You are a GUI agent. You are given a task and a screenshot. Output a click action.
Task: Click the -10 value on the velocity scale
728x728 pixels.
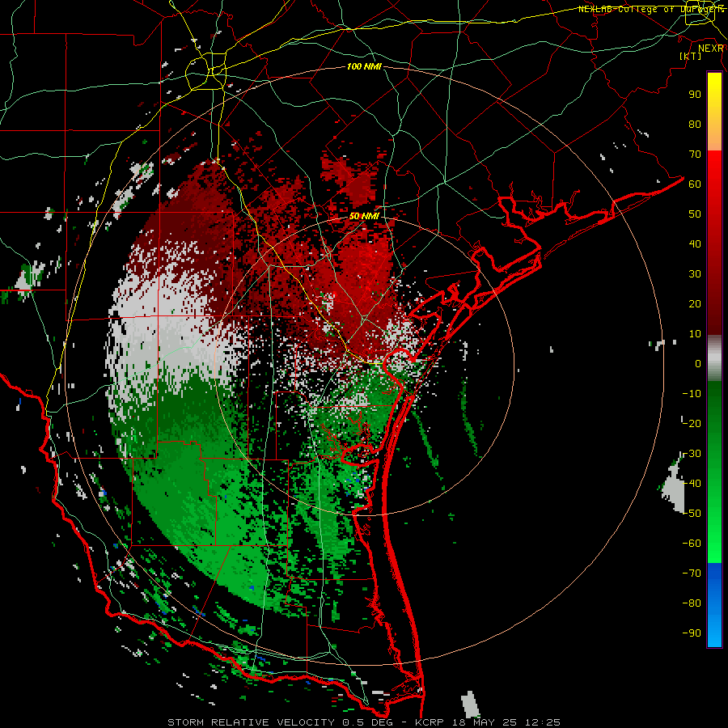(x=692, y=394)
